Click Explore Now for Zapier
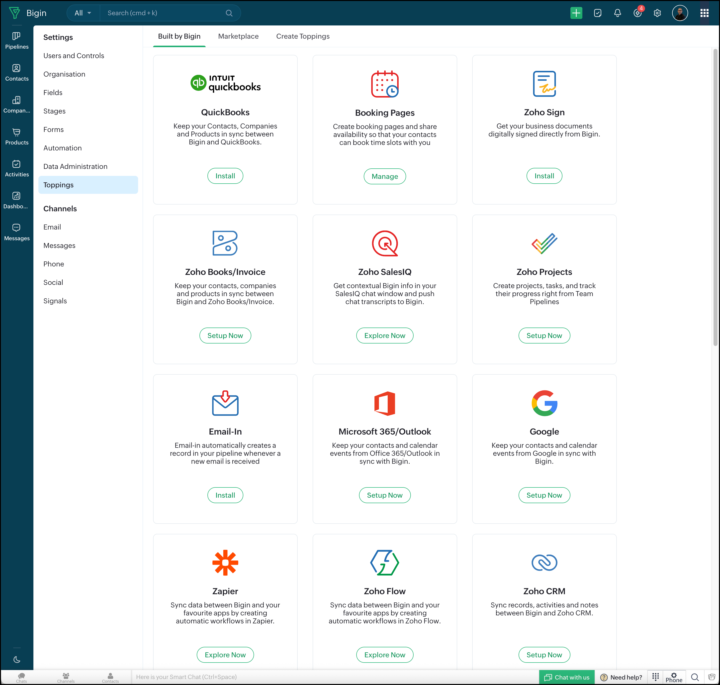This screenshot has width=720, height=685. (x=225, y=655)
